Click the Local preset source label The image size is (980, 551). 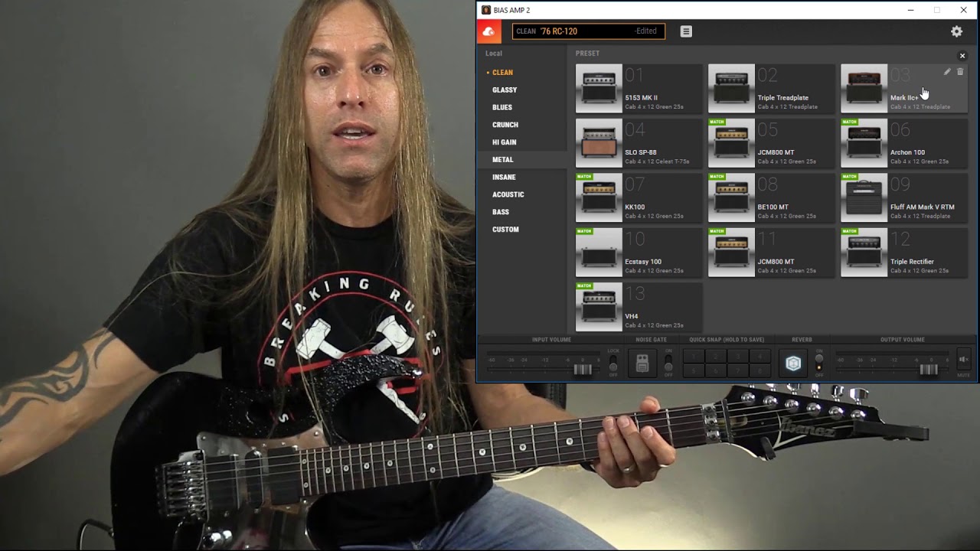(494, 54)
